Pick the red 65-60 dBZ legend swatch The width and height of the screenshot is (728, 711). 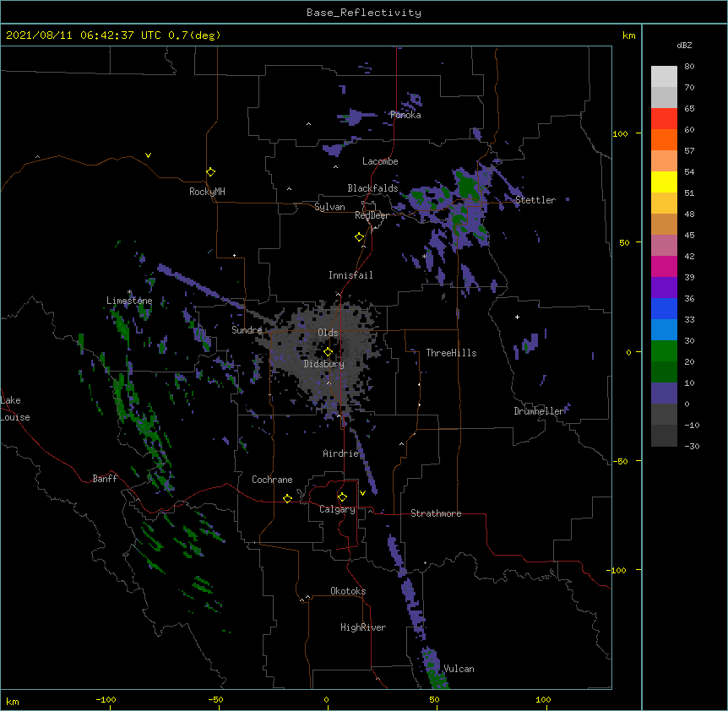click(664, 119)
